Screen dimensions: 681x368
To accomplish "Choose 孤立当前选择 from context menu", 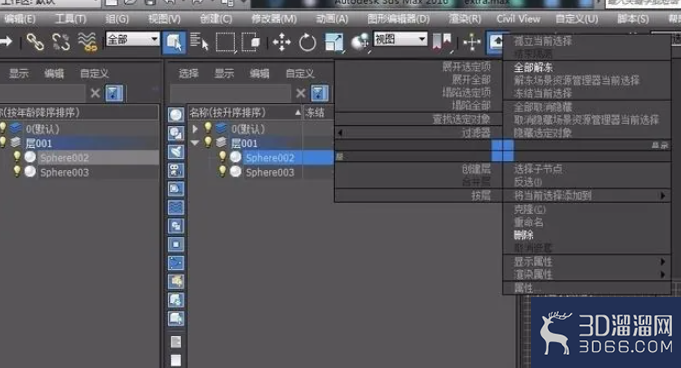I will coord(543,41).
